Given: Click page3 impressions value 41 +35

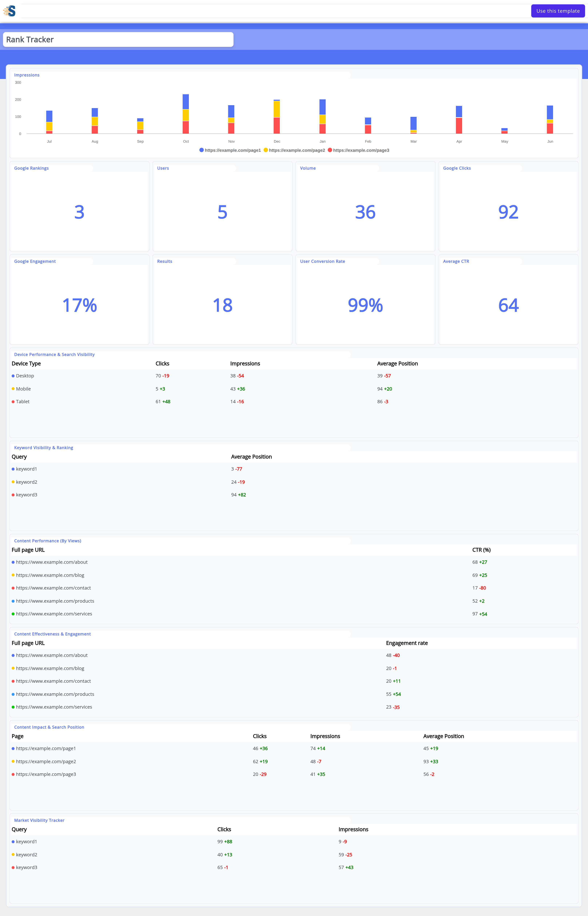Looking at the screenshot, I should (318, 774).
